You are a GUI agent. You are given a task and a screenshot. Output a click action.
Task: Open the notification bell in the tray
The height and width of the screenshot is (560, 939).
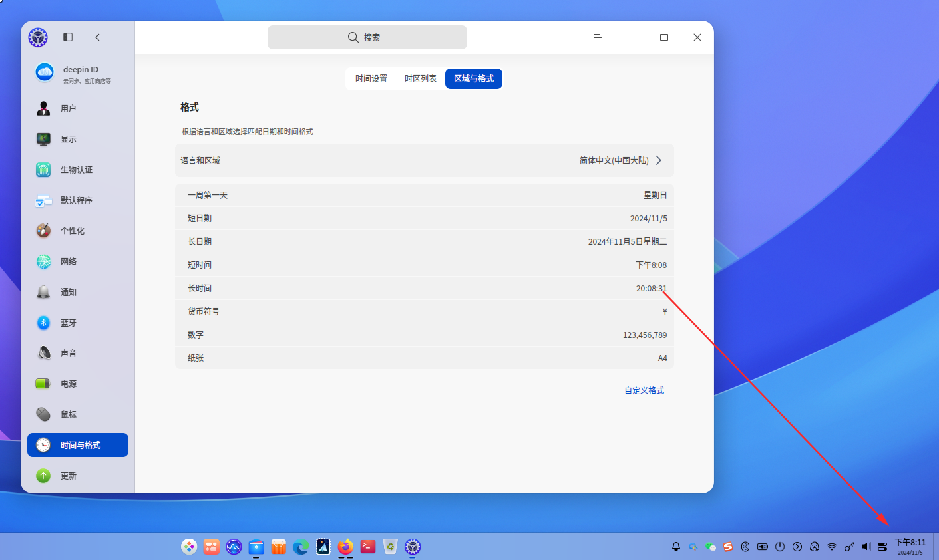coord(676,547)
